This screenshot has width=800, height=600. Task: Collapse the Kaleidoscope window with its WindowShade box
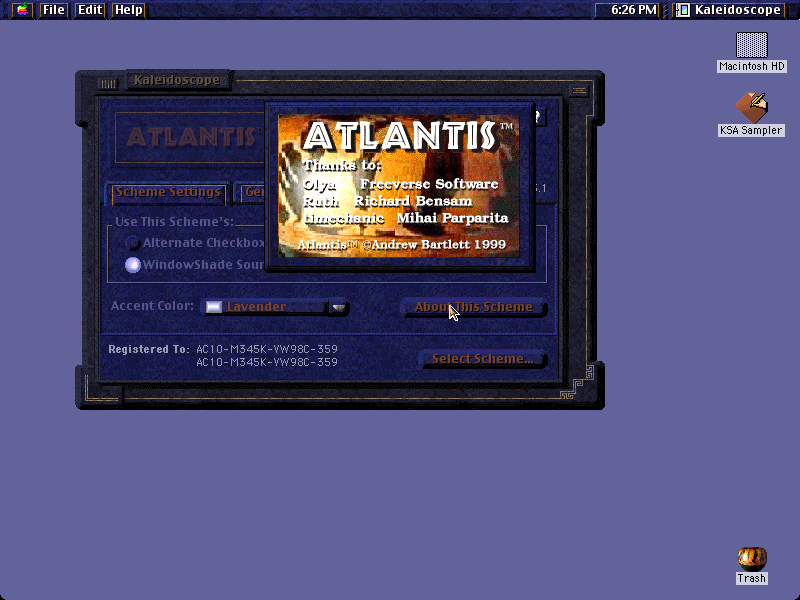click(580, 91)
